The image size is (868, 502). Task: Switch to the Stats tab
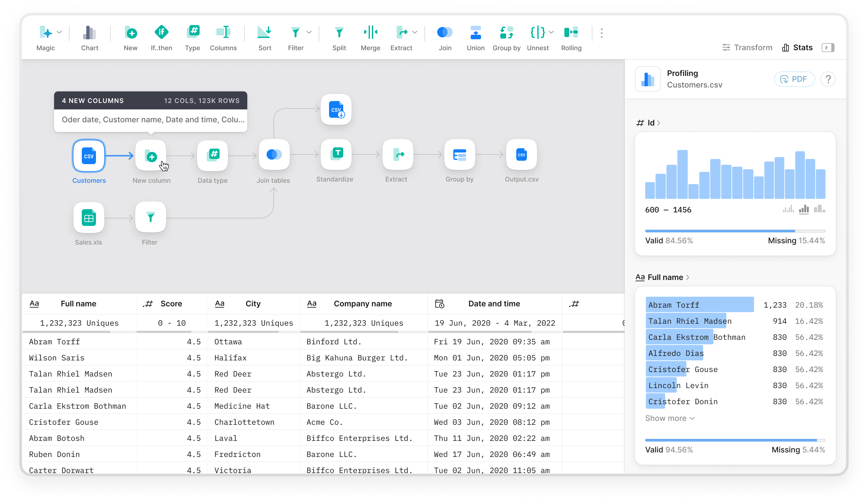[x=797, y=48]
